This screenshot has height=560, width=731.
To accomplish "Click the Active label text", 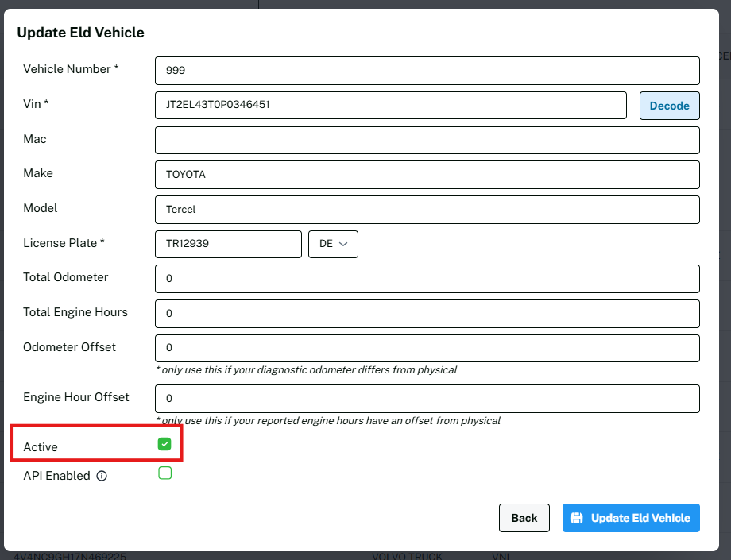I will point(41,447).
